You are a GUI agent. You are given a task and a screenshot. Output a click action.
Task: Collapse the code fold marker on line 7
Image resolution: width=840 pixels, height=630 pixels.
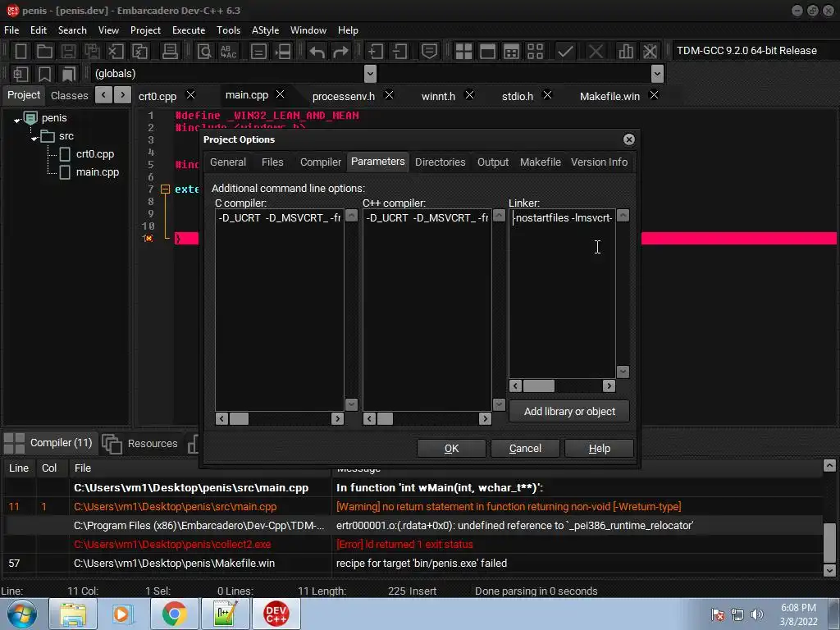166,189
